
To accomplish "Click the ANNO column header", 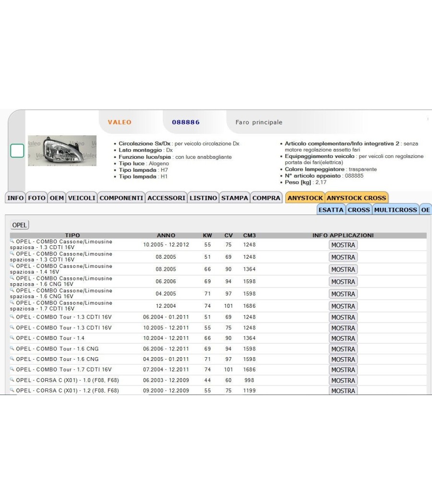I will (166, 235).
